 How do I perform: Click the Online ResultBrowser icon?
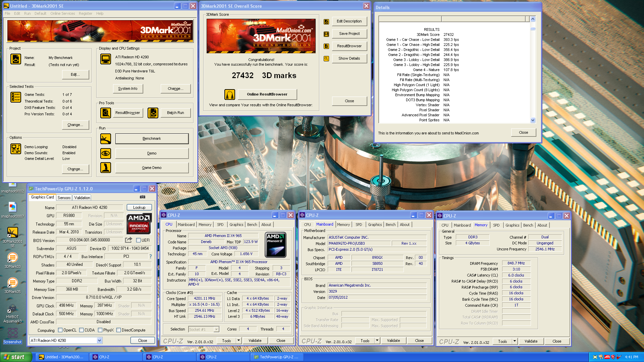tap(230, 95)
